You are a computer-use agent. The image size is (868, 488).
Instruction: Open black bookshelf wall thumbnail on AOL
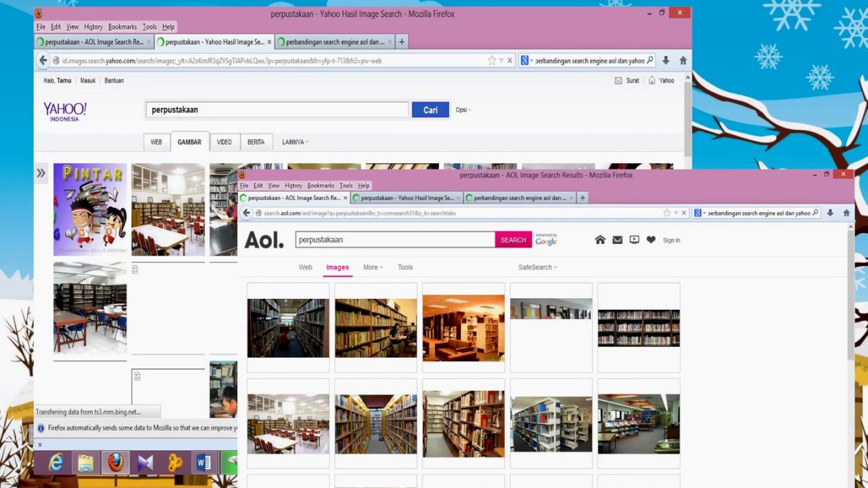[x=639, y=327]
